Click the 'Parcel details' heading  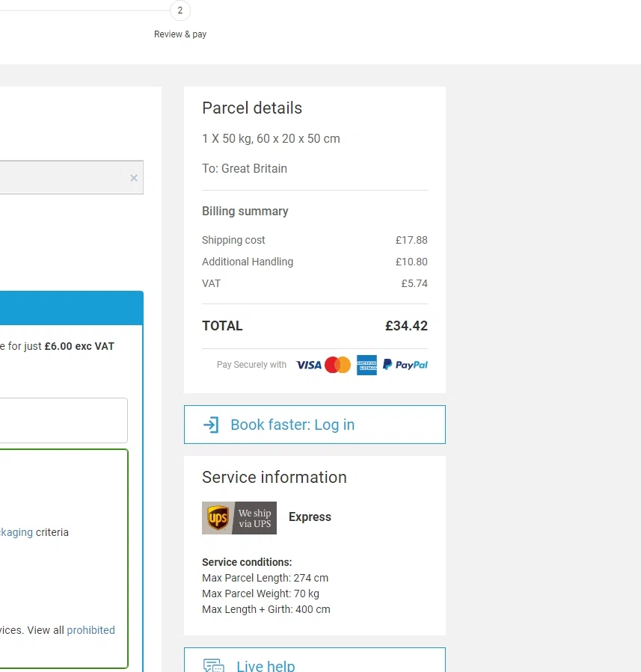pos(252,108)
